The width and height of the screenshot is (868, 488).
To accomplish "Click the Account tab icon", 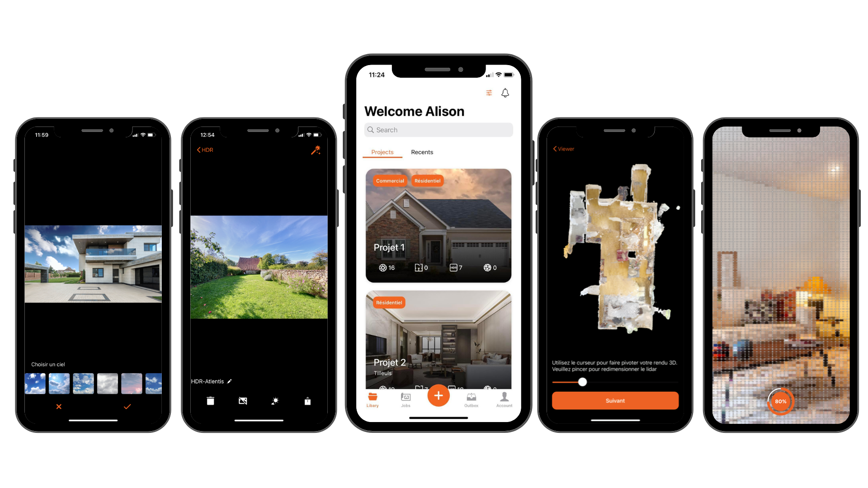I will click(503, 396).
